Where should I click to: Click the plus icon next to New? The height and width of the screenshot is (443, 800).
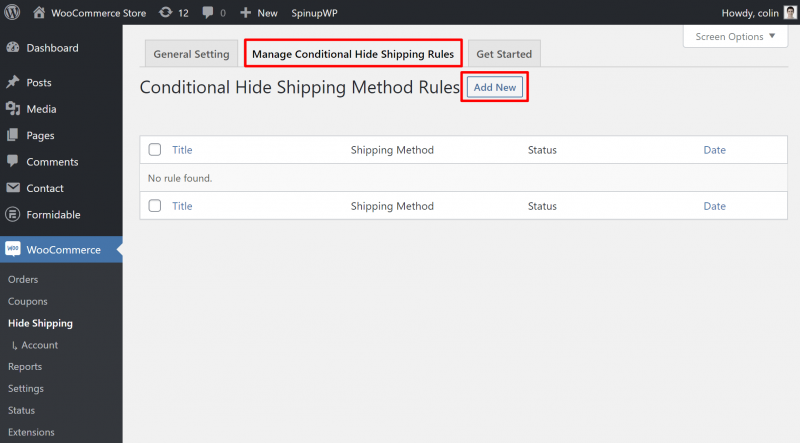(245, 12)
